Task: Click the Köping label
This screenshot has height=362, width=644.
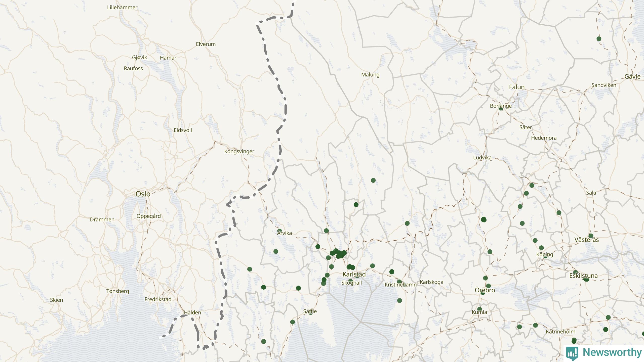Action: (x=545, y=254)
